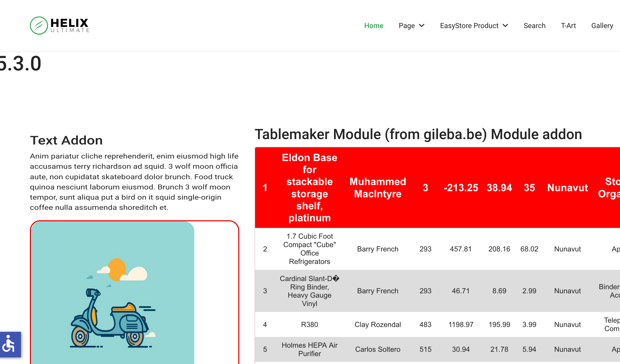Click the wheelchair accessibility icon

coord(10,345)
